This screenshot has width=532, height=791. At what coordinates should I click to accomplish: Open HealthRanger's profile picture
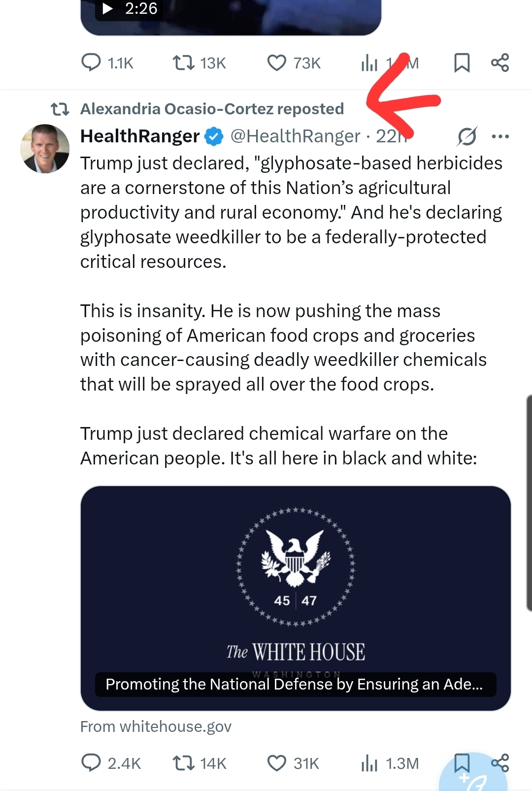tap(45, 149)
